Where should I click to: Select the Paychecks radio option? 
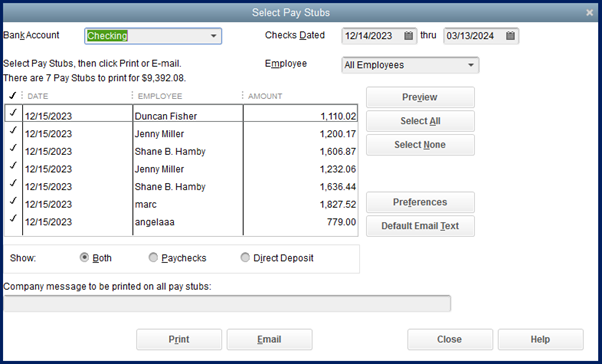(x=153, y=257)
